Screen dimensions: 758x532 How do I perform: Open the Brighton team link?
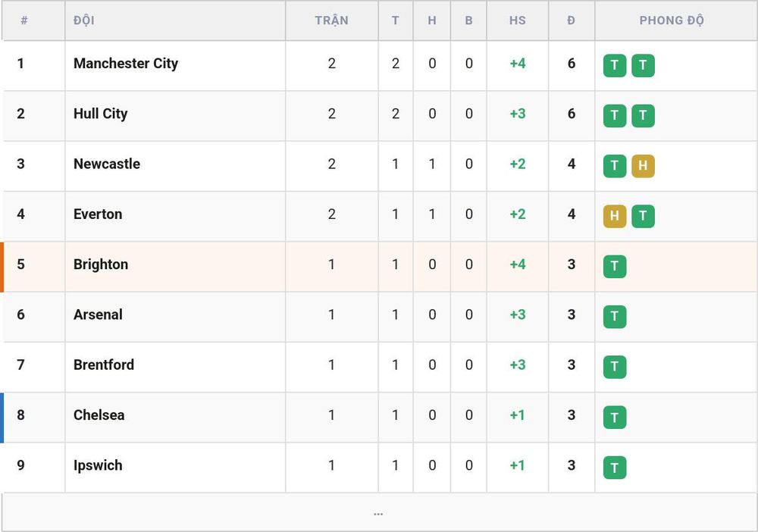click(x=101, y=264)
